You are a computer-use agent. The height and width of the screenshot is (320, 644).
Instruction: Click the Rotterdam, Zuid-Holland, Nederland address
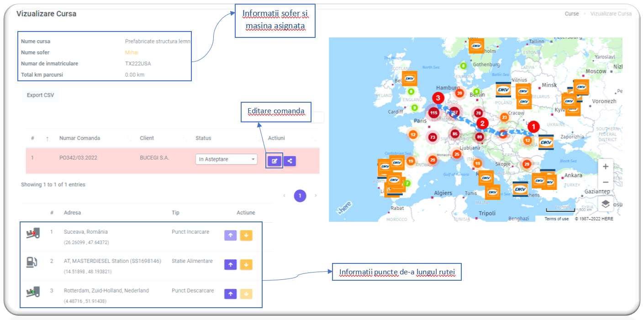(106, 290)
